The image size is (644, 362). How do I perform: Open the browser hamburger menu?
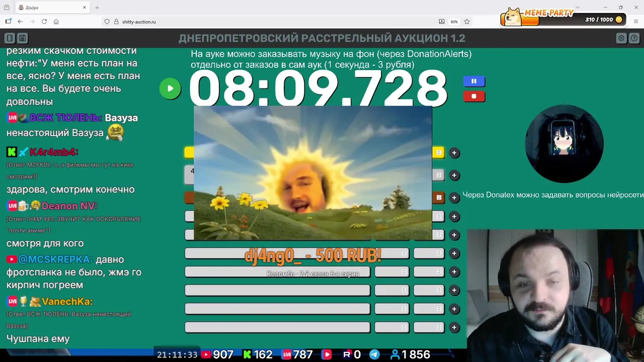(635, 22)
